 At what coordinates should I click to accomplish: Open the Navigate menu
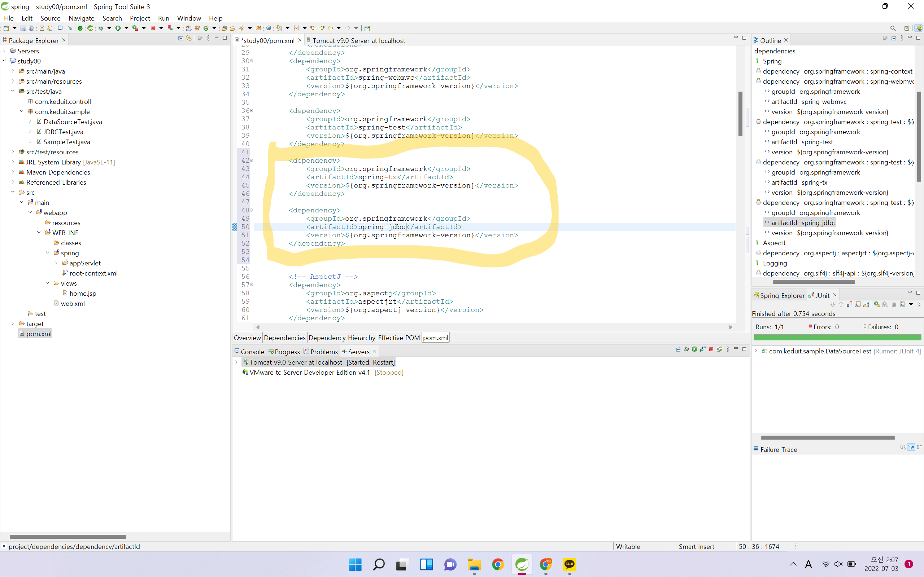81,18
